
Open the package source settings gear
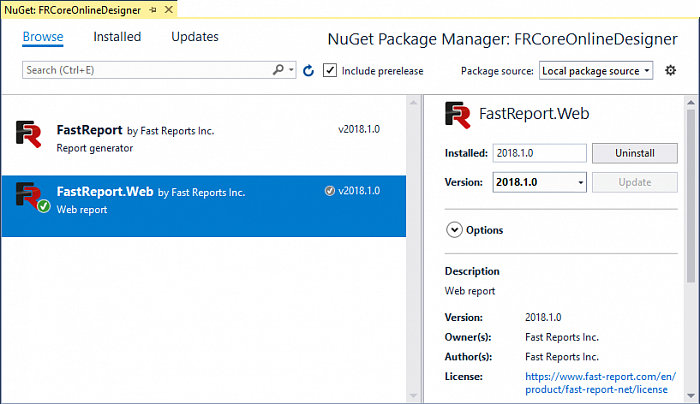pos(671,70)
